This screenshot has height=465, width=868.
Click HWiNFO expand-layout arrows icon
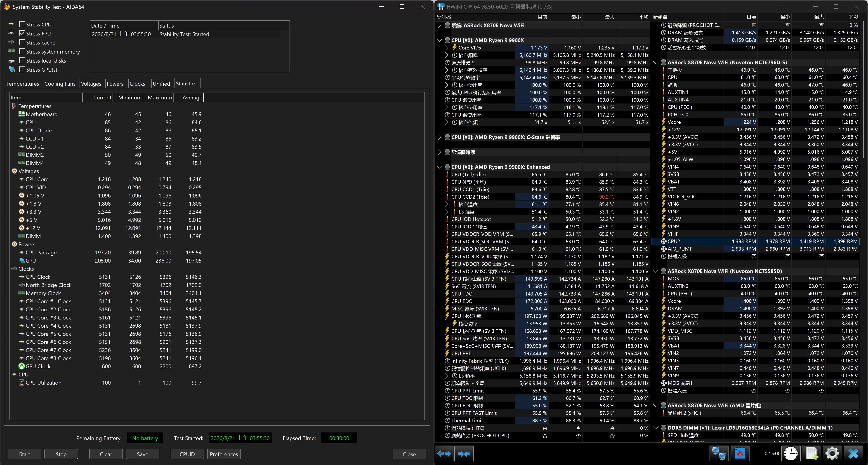pyautogui.click(x=444, y=453)
